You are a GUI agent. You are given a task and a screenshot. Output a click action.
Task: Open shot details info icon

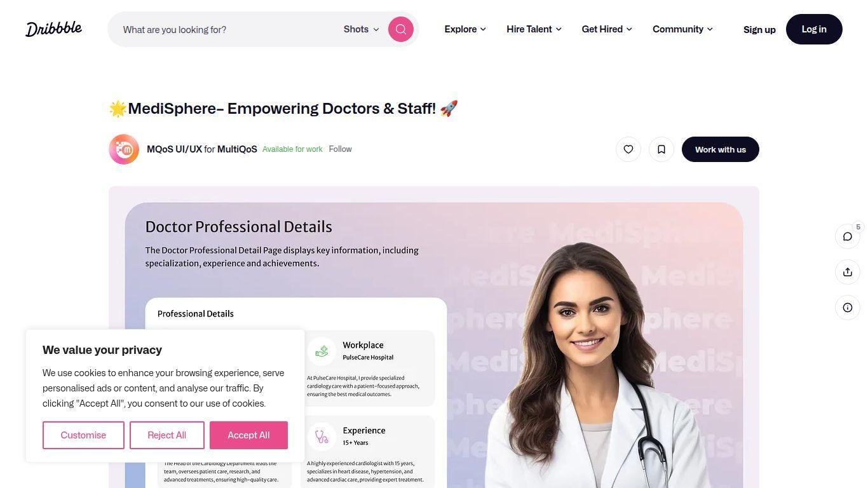(x=848, y=308)
